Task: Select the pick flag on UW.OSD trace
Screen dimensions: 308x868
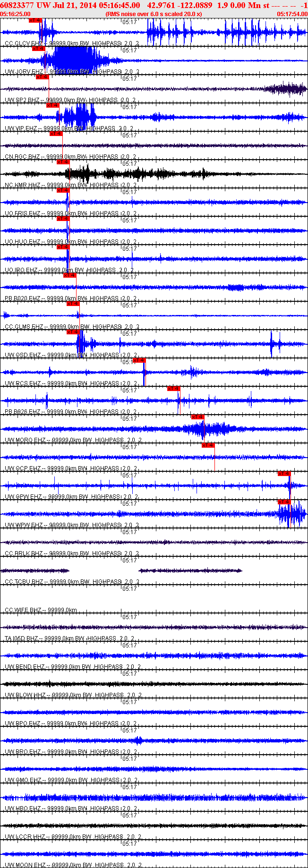Action: (x=73, y=332)
